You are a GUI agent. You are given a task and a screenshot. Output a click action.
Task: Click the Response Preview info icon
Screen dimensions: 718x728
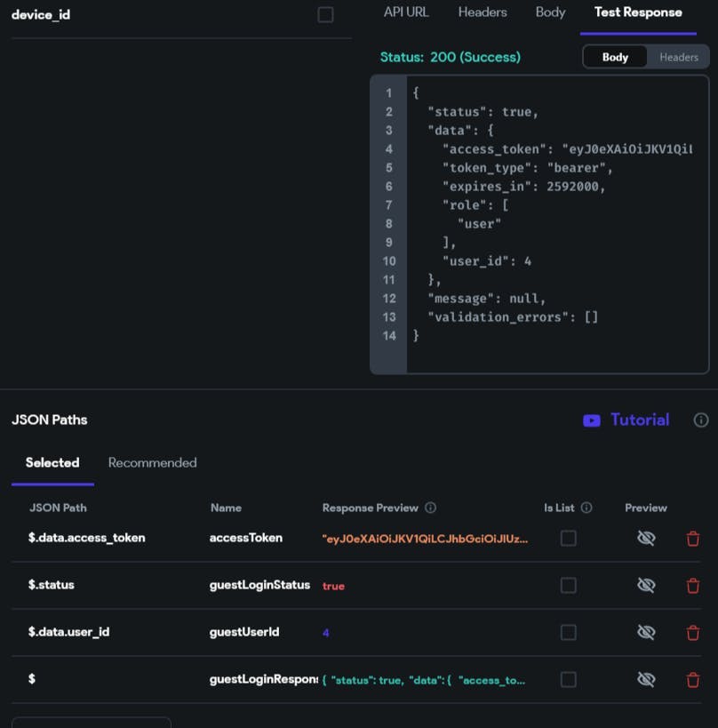[431, 508]
